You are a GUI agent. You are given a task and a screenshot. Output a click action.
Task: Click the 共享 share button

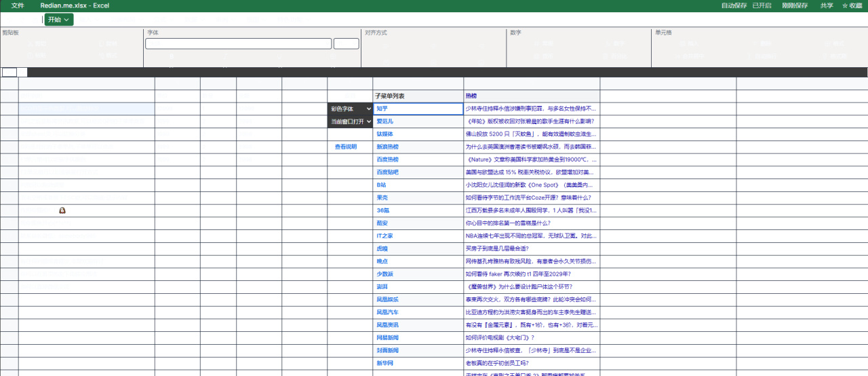pyautogui.click(x=827, y=5)
